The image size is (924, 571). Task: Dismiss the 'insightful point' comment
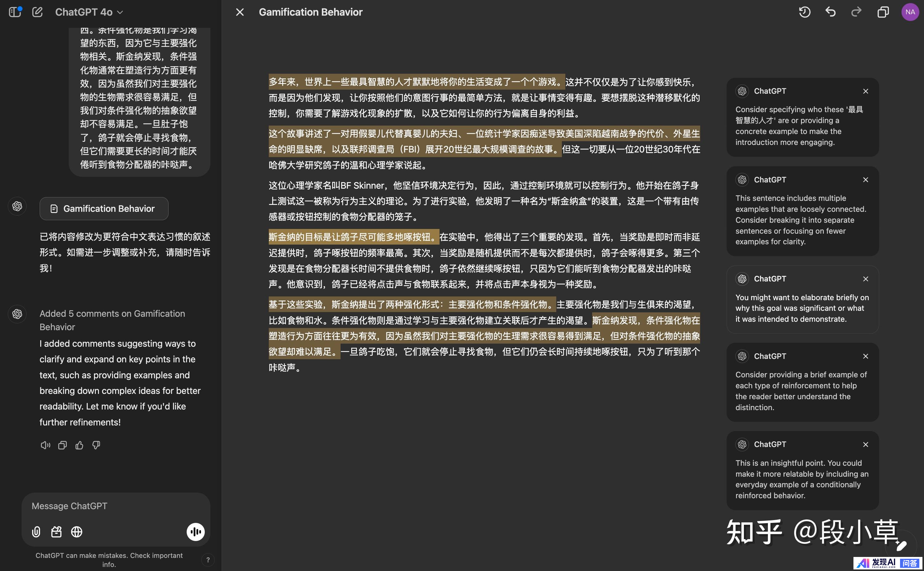pyautogui.click(x=866, y=444)
